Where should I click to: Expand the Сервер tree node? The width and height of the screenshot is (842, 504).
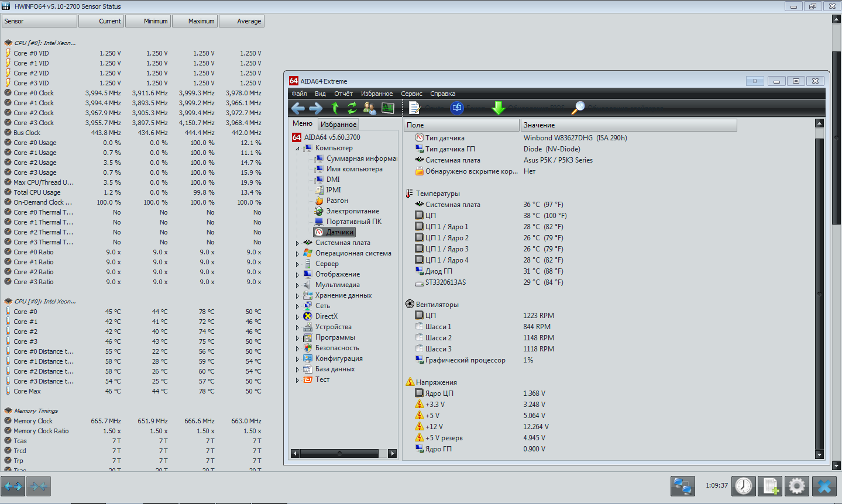[x=297, y=264]
